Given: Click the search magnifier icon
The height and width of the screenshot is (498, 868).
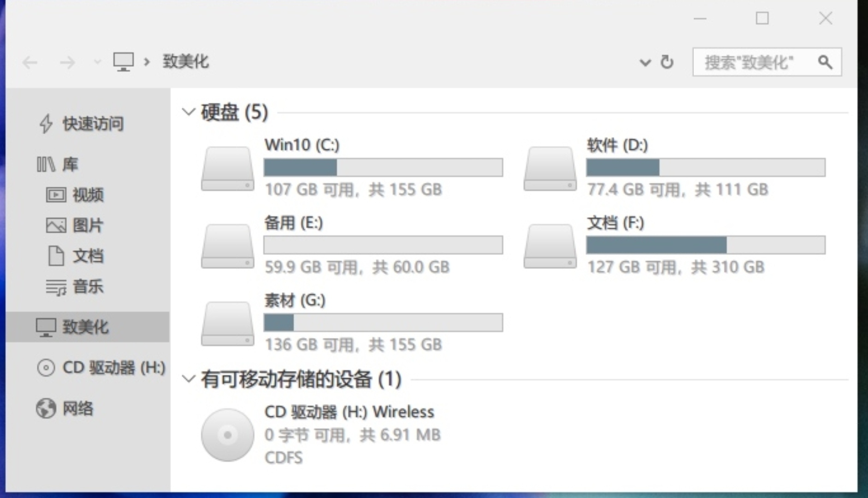Looking at the screenshot, I should click(x=825, y=62).
